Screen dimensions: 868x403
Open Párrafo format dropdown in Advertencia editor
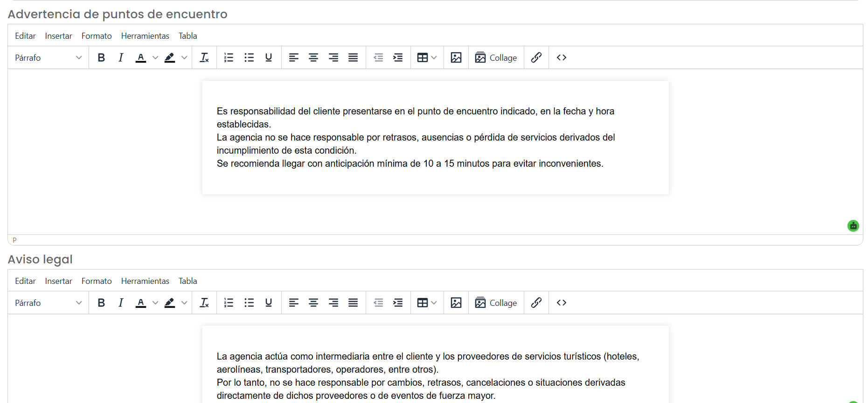[x=48, y=57]
